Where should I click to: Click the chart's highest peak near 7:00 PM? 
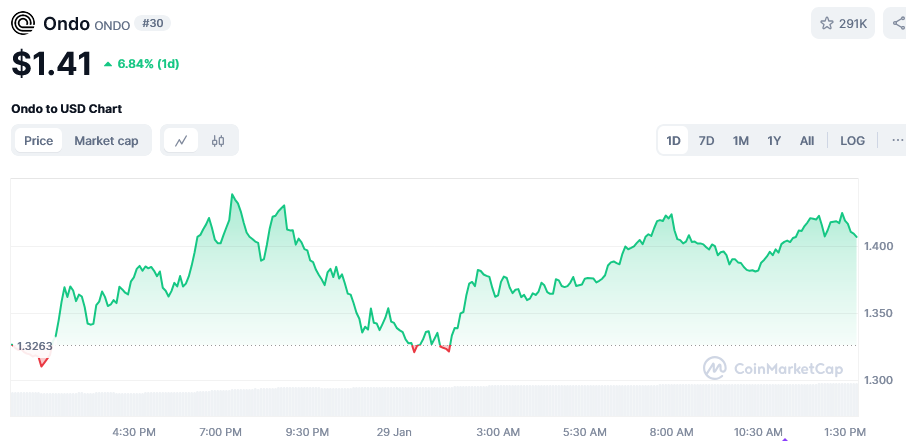(232, 195)
